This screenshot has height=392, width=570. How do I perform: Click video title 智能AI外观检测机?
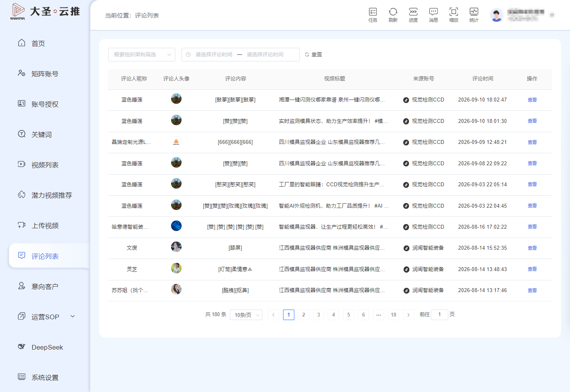click(334, 206)
